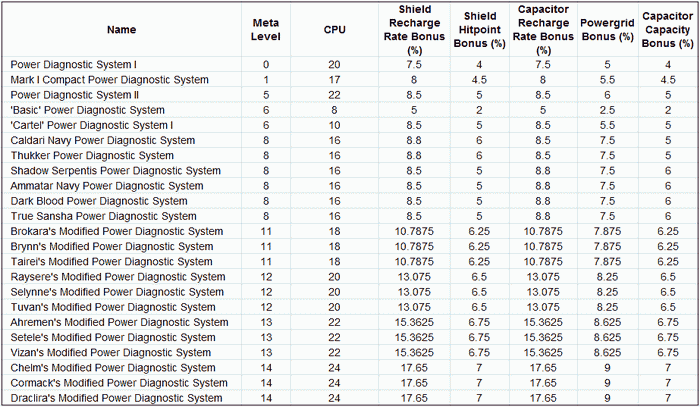Image resolution: width=700 pixels, height=407 pixels.
Task: Select Power Diagnostic System II entry
Action: 75,95
